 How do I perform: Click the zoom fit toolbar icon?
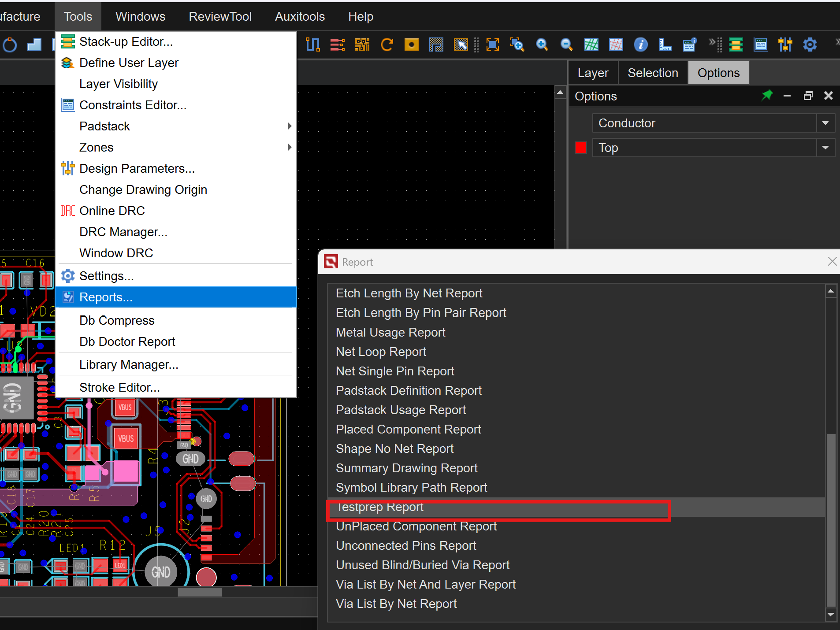492,44
